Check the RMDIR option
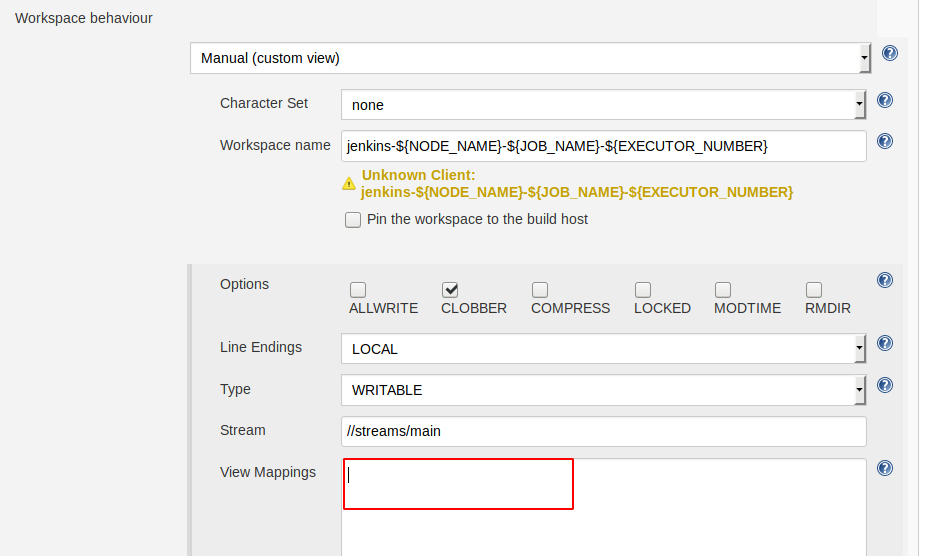 814,290
